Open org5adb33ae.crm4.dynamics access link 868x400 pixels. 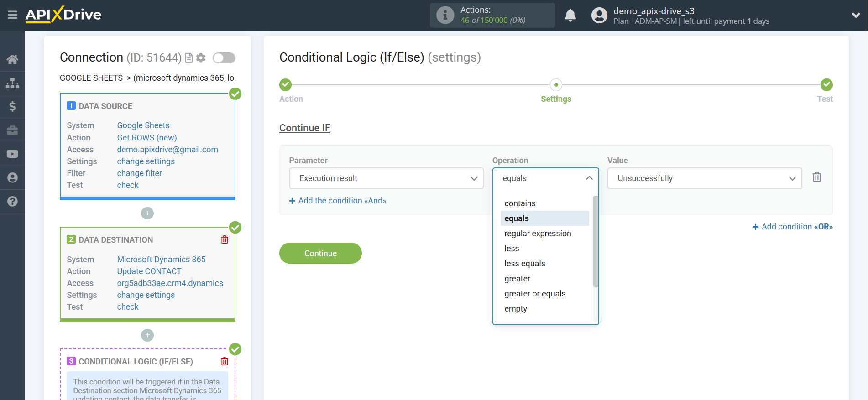coord(170,283)
